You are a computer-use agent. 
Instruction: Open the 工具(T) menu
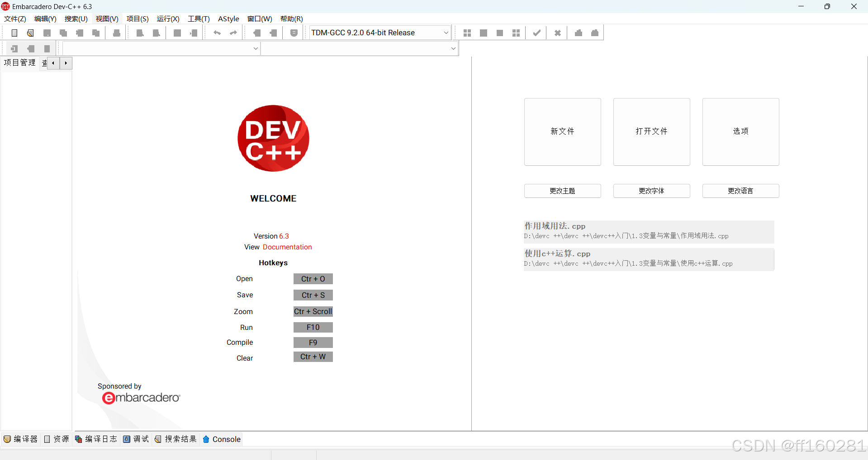(198, 19)
